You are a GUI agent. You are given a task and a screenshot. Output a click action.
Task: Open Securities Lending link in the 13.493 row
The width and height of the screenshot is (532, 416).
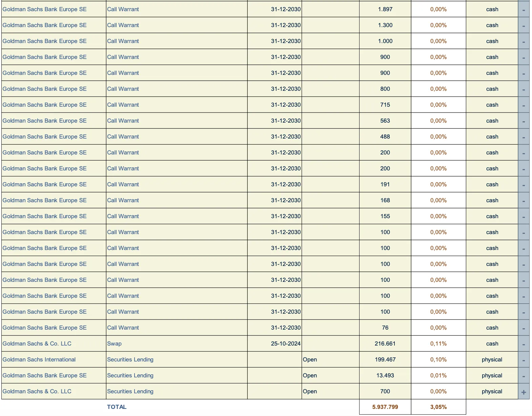coord(130,375)
